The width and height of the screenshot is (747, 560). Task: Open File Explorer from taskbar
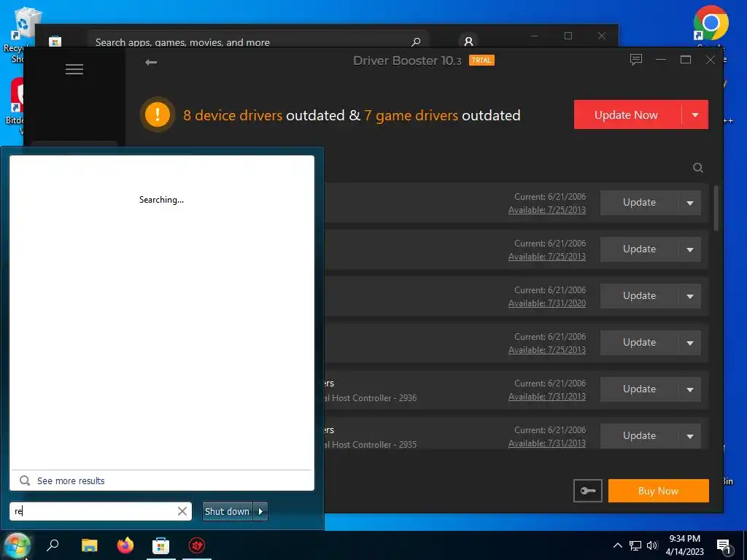(89, 545)
